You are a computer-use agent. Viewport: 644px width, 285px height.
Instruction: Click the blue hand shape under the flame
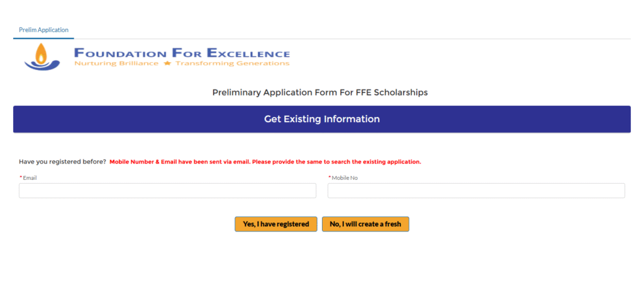click(42, 64)
